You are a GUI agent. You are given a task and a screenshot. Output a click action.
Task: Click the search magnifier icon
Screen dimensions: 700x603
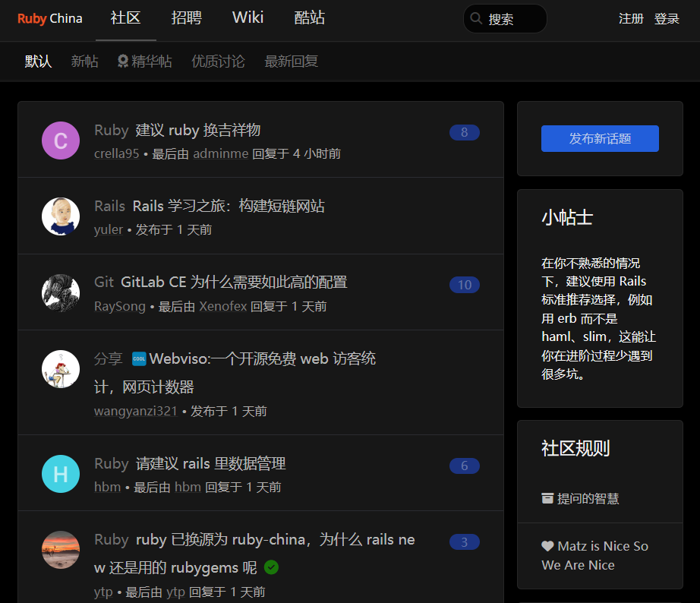(476, 19)
